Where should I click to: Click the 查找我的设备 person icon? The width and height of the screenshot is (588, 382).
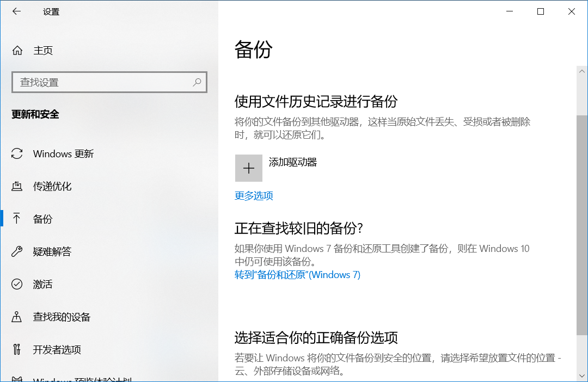coord(16,317)
